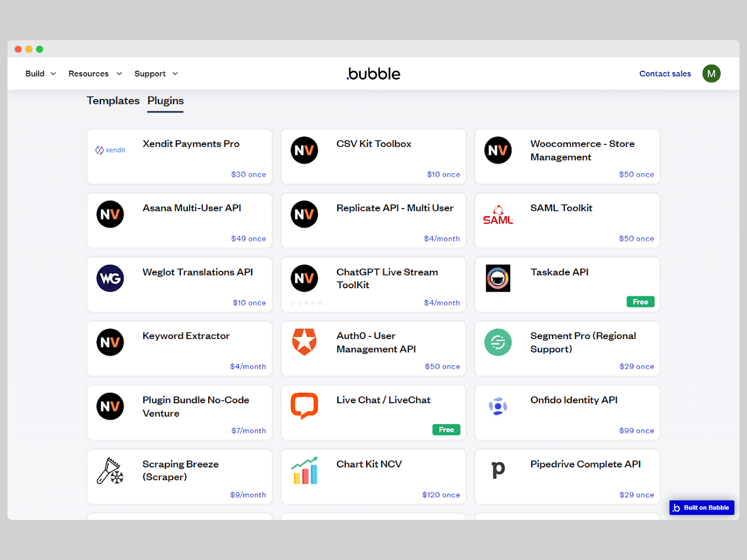Open the Keyword Extractor plugin title
The image size is (747, 560).
pyautogui.click(x=186, y=336)
